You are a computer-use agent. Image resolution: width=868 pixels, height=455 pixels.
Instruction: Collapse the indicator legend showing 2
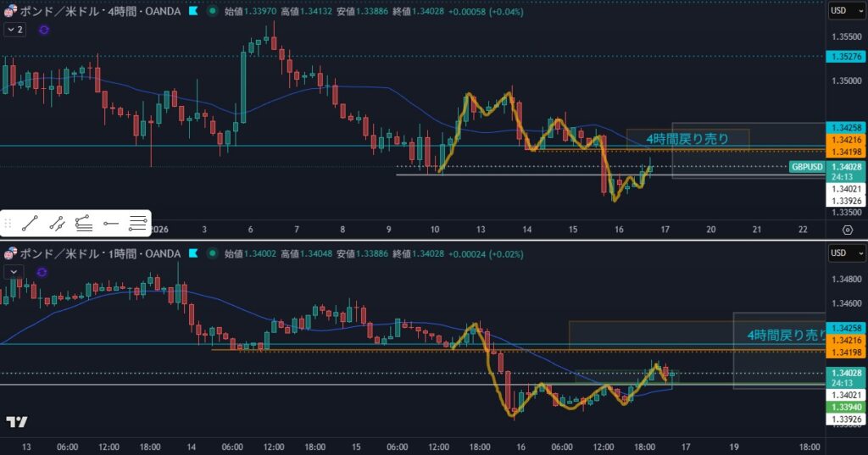(x=14, y=30)
